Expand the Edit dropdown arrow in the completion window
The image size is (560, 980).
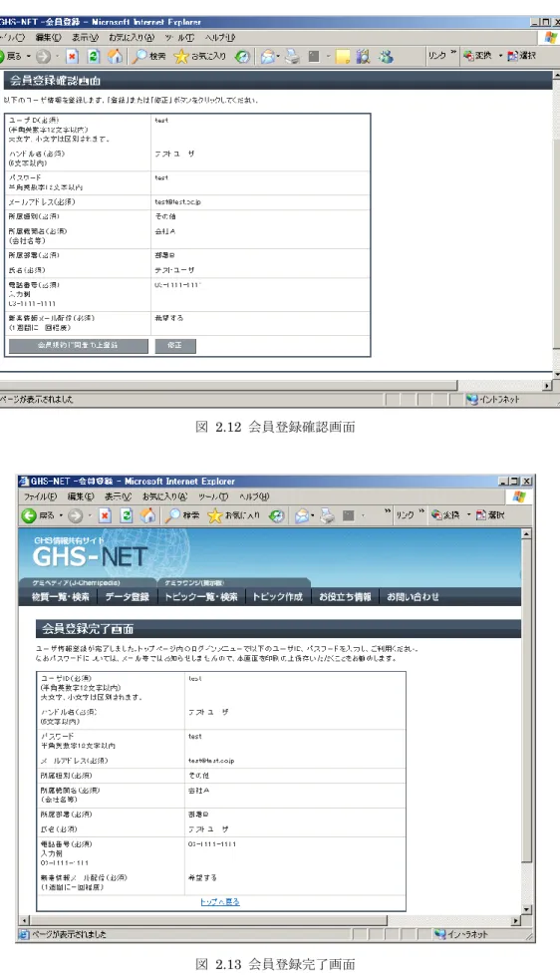click(x=364, y=515)
